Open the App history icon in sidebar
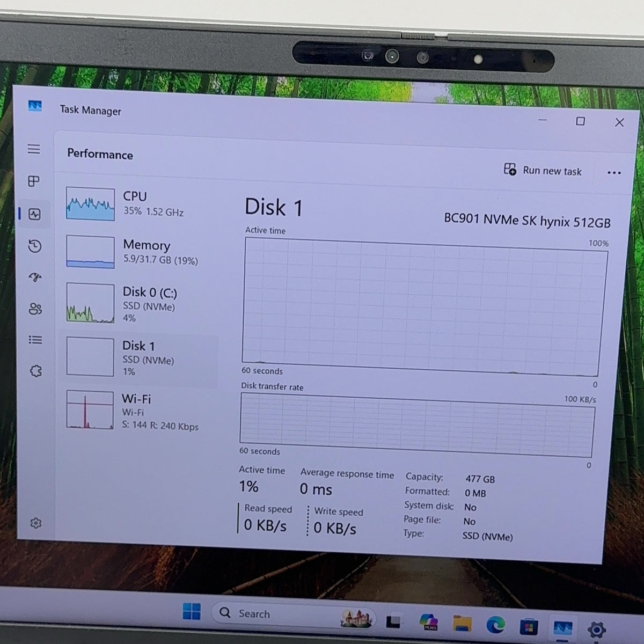Image resolution: width=644 pixels, height=644 pixels. pyautogui.click(x=35, y=246)
